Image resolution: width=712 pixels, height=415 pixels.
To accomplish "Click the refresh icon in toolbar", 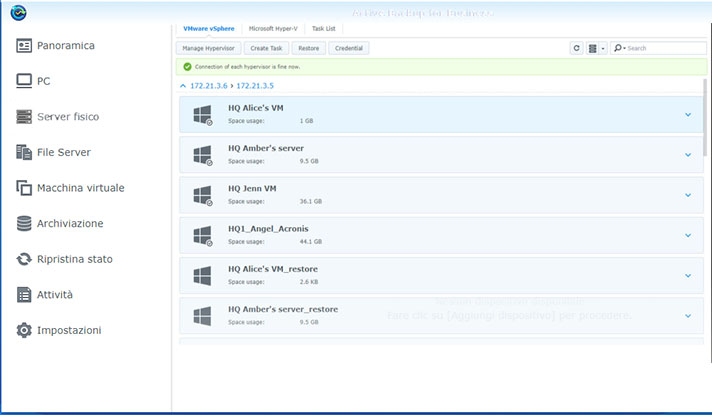I will [576, 48].
